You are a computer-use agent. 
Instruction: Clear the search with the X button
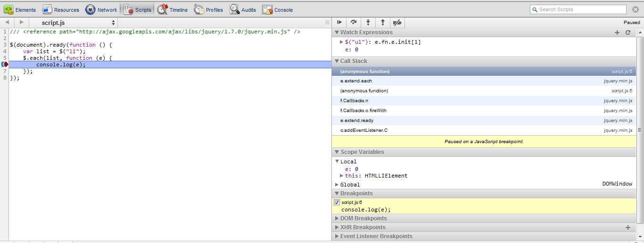coord(635,9)
